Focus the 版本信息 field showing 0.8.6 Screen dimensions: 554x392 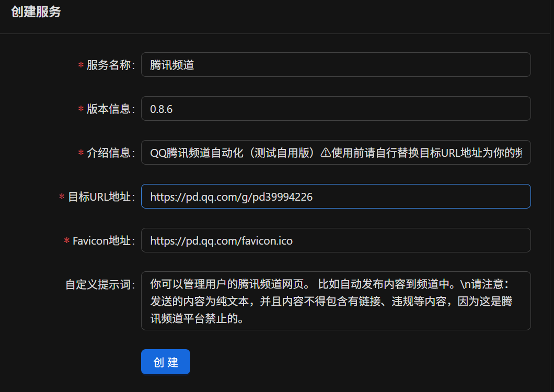click(x=336, y=109)
